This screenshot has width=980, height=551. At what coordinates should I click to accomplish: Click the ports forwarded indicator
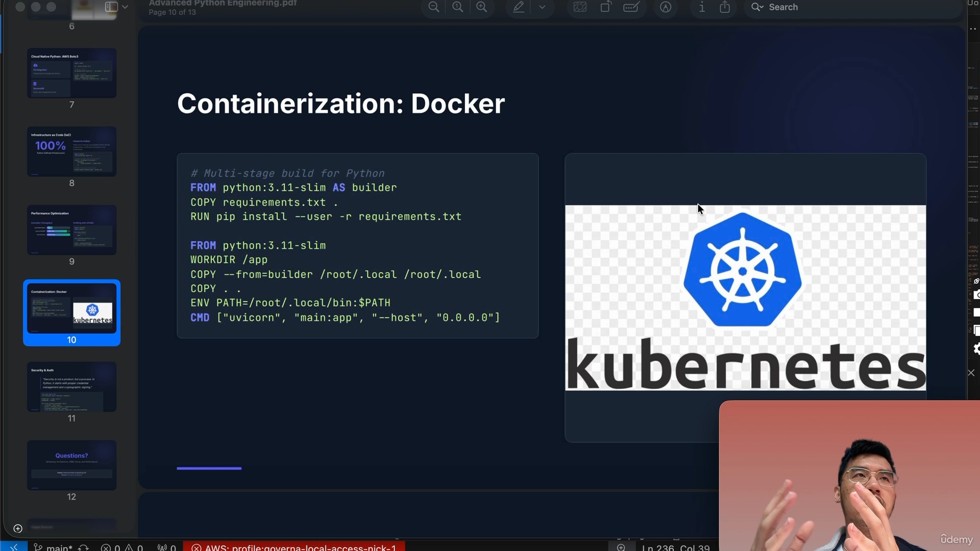(x=167, y=547)
